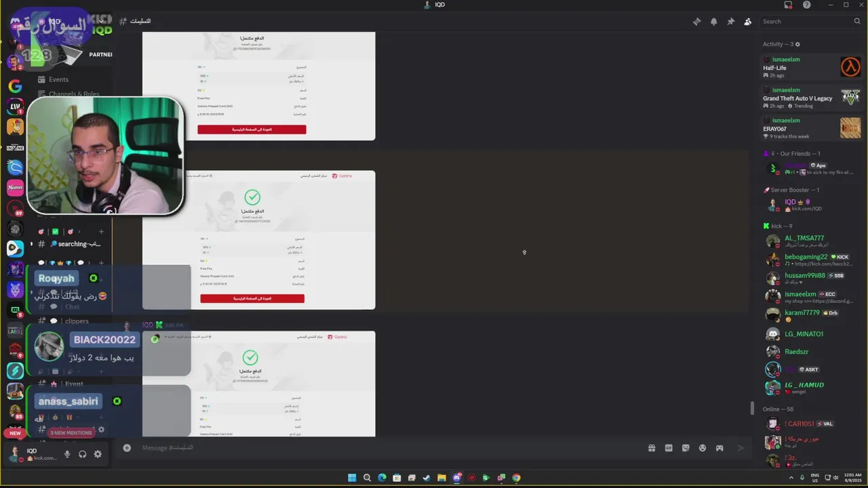Click the search magnifier icon

pos(857,22)
